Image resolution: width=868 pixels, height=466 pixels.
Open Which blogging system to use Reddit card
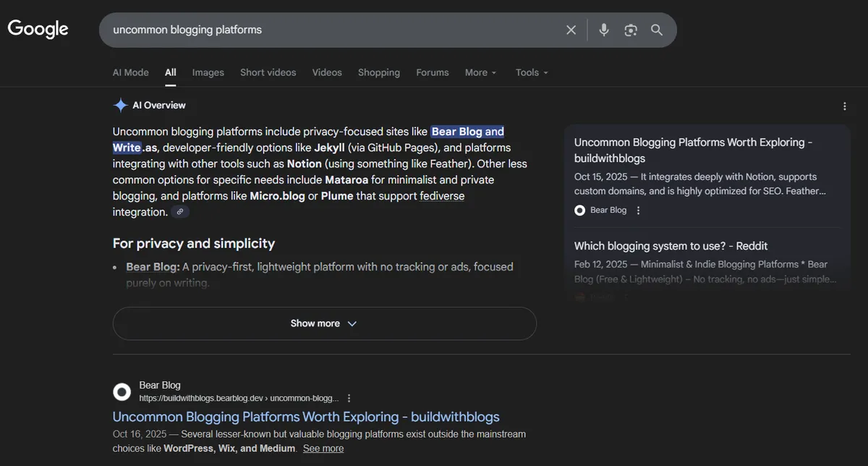coord(671,246)
